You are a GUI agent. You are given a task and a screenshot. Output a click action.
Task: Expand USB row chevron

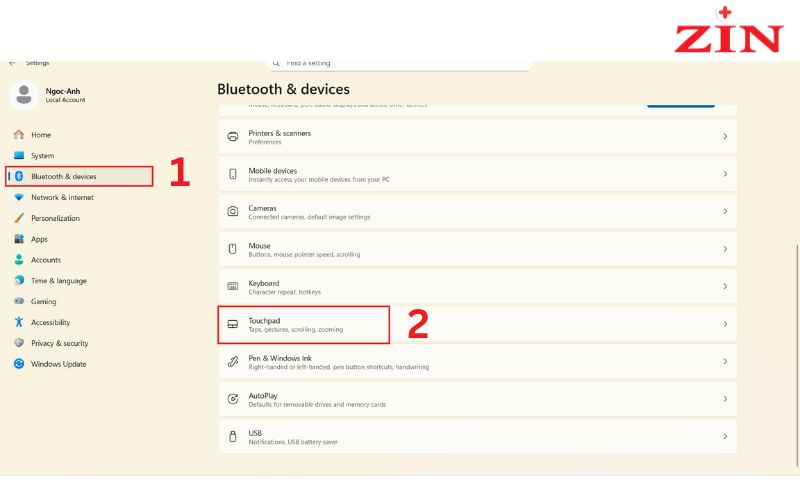[725, 436]
